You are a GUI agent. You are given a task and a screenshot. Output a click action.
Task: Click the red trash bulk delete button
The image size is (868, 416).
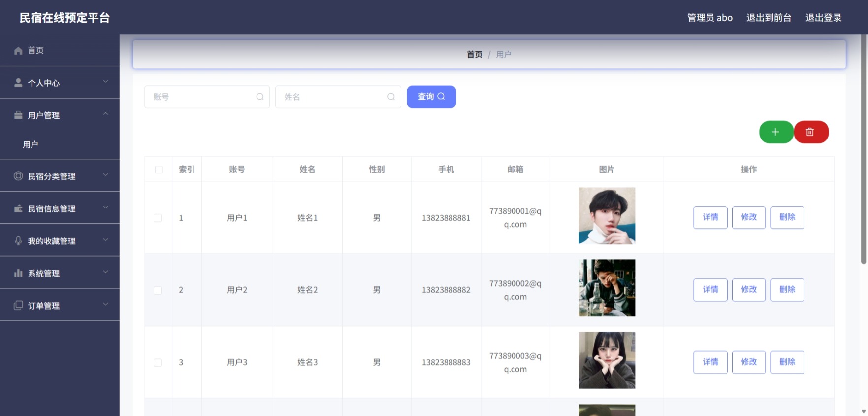811,132
